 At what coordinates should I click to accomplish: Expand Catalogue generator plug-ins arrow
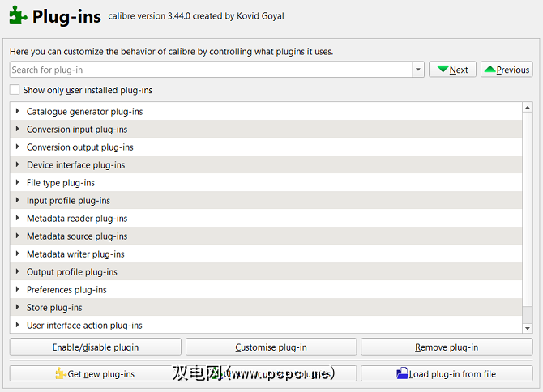coord(18,112)
